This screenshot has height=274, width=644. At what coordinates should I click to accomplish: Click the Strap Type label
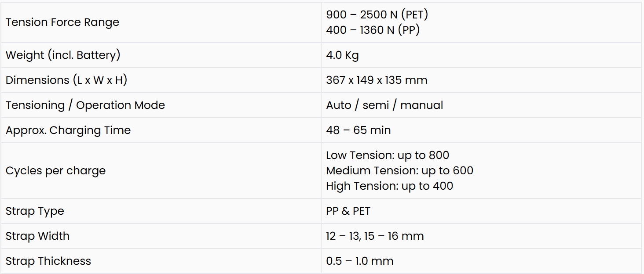pyautogui.click(x=35, y=211)
